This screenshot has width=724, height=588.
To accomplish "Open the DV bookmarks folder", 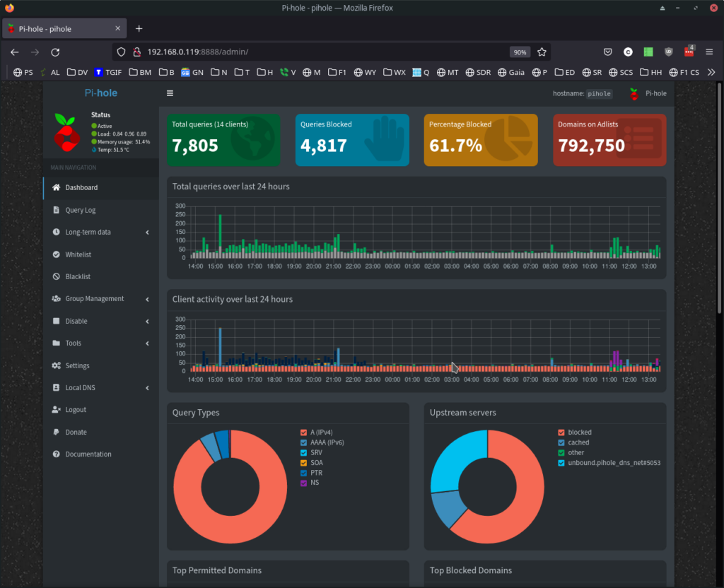I will [77, 73].
